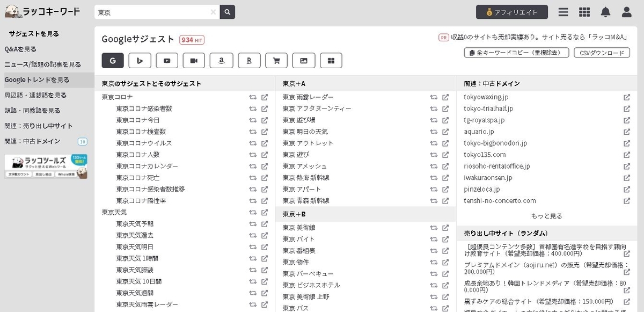The image size is (644, 312).
Task: Click tokyo-bigbonodori.jp domain
Action: tap(496, 143)
